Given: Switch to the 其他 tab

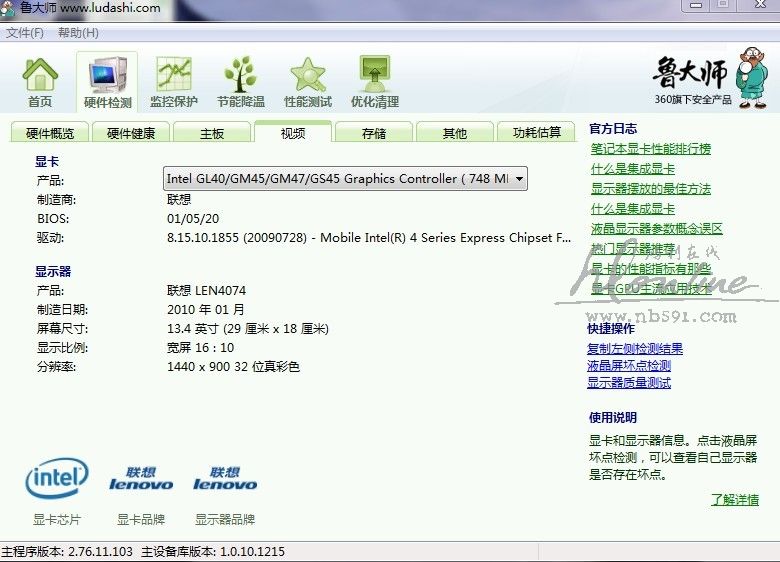Looking at the screenshot, I should pyautogui.click(x=455, y=133).
